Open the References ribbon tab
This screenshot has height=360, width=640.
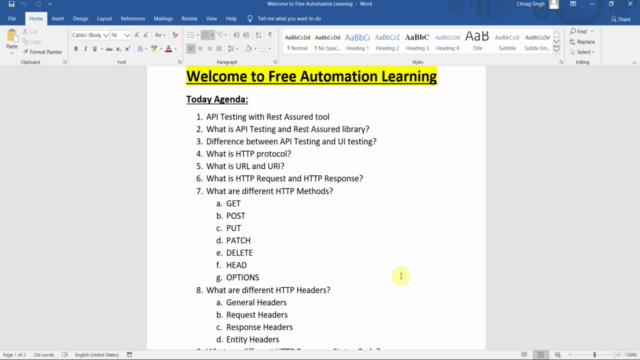pyautogui.click(x=133, y=19)
